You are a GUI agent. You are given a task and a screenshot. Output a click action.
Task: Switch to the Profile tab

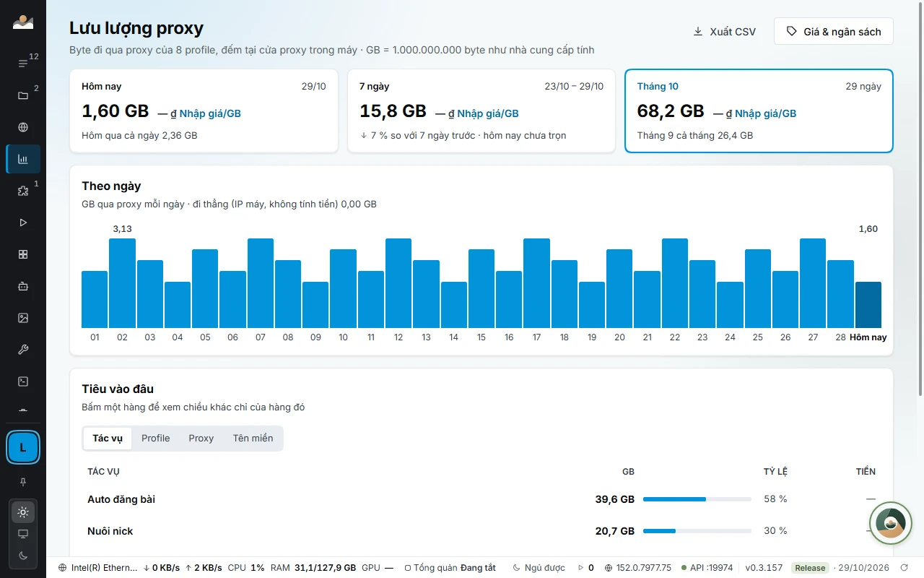coord(156,439)
